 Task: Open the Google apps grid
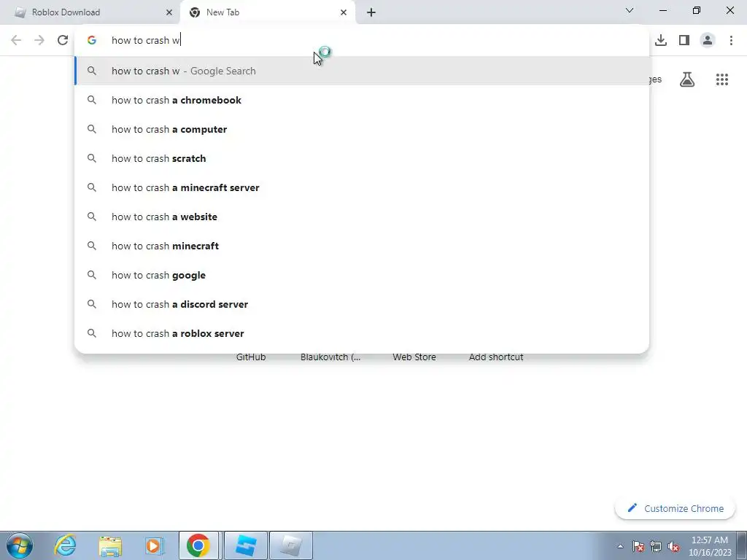(721, 79)
